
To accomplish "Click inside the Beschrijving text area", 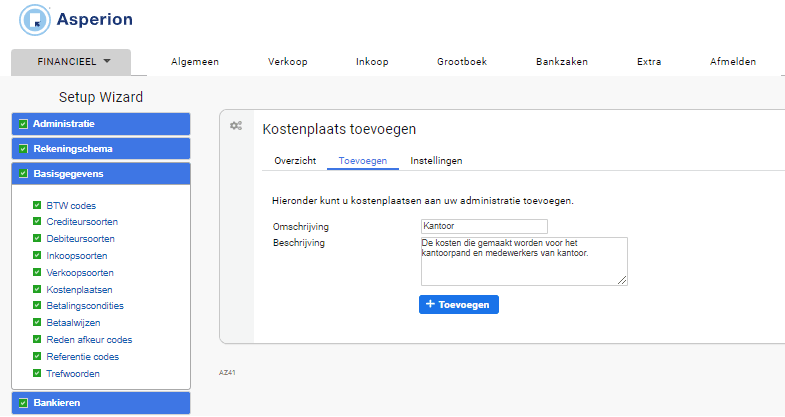I will (524, 261).
